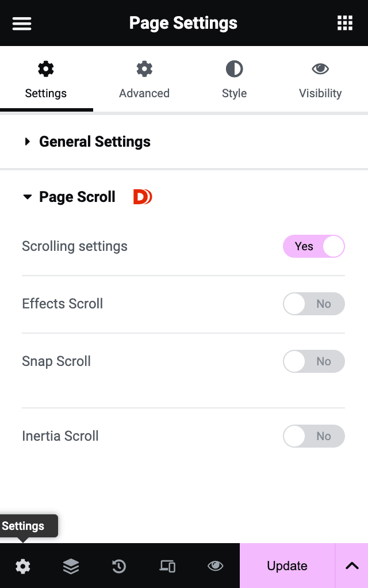Open the hamburger menu

[x=22, y=24]
